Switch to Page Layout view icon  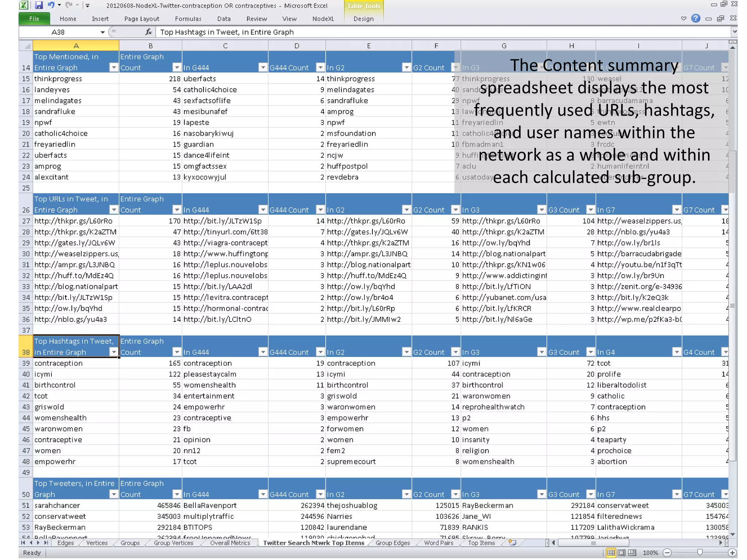coord(622,553)
